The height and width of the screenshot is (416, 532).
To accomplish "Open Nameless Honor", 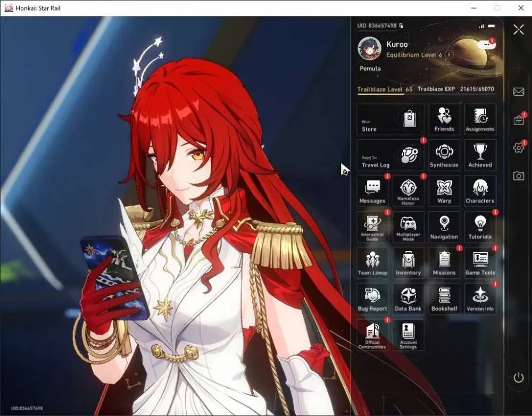I will 408,192.
